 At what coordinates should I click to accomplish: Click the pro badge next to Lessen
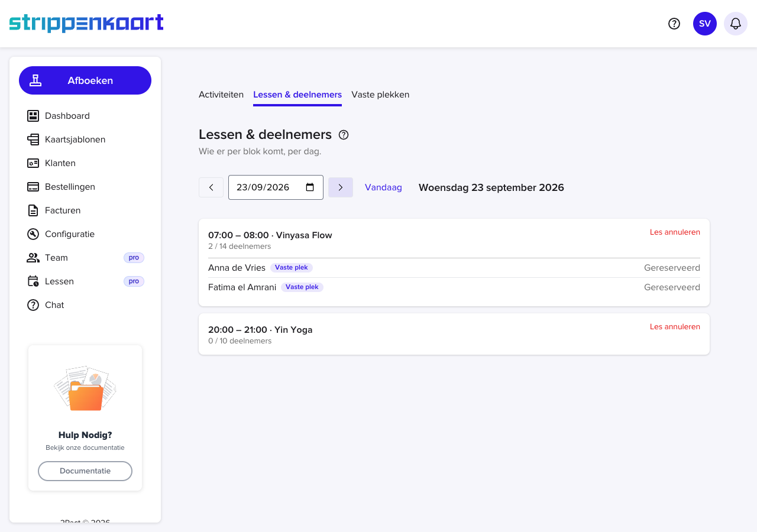coord(134,281)
